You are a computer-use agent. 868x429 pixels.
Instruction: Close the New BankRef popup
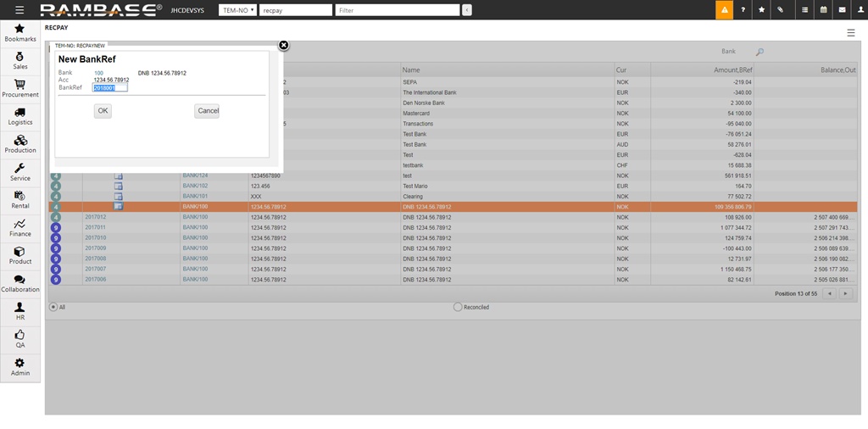pos(284,46)
